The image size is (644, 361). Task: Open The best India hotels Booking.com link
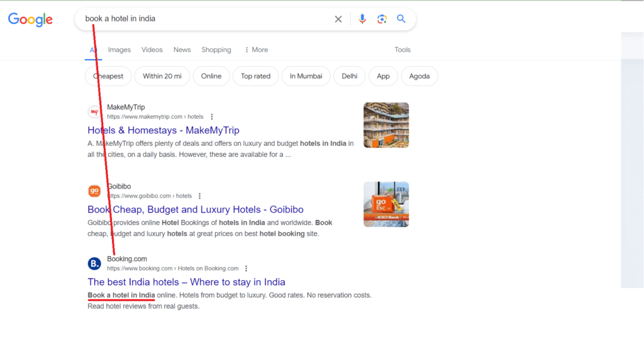click(186, 282)
